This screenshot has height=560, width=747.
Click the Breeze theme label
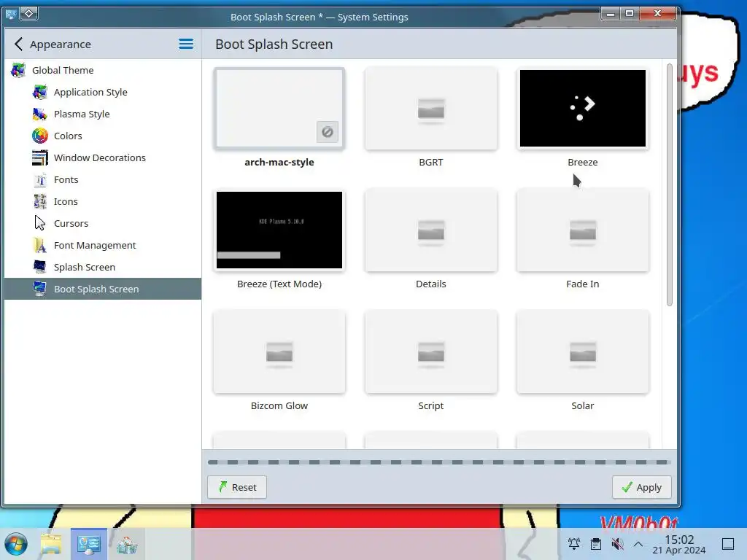point(583,162)
